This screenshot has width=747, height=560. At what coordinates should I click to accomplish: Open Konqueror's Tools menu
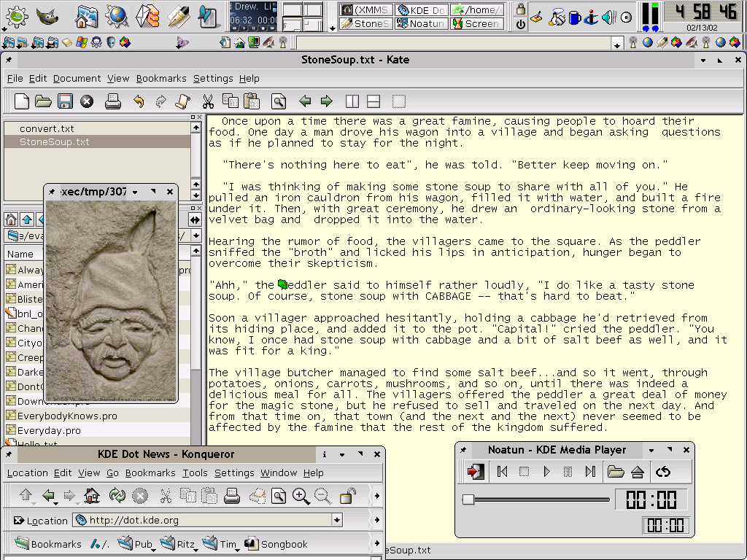click(x=195, y=472)
